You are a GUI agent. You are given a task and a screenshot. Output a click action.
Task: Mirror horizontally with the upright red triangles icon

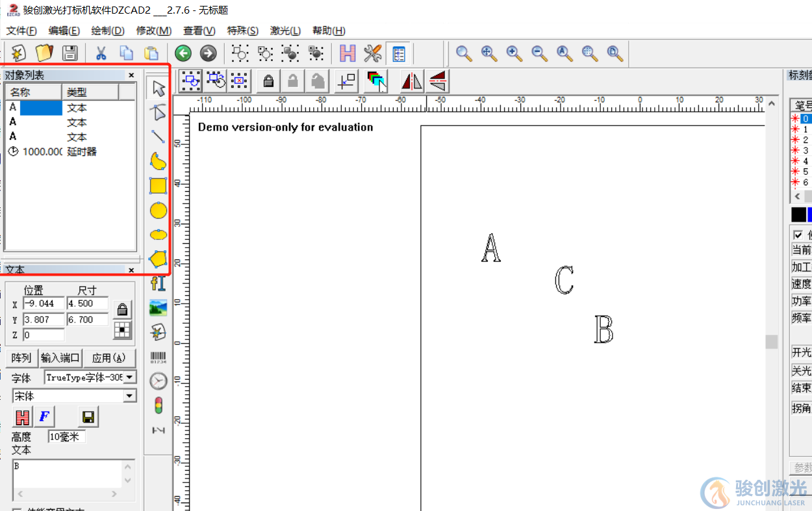pos(412,81)
